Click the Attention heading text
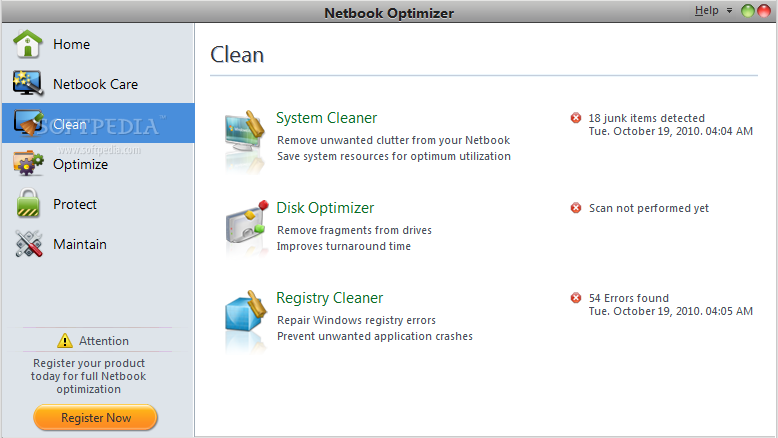This screenshot has height=438, width=778. (x=104, y=341)
